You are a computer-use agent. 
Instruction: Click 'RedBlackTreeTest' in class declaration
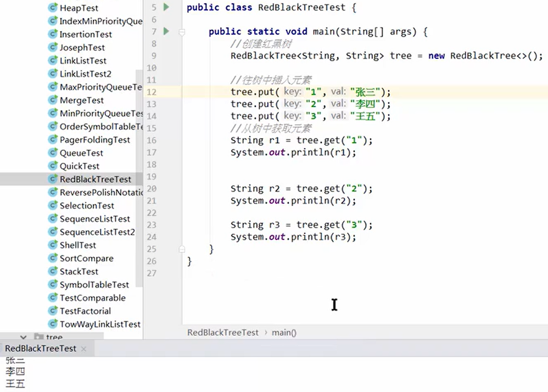click(301, 7)
